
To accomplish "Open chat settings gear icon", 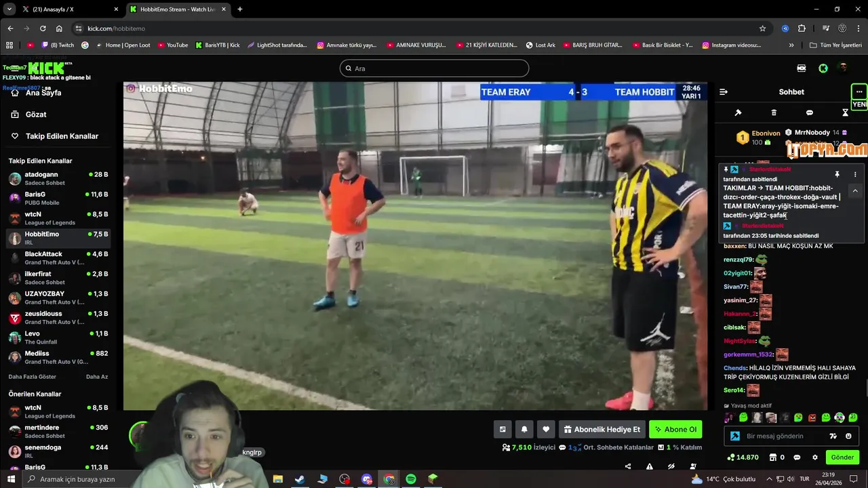I will tap(815, 457).
